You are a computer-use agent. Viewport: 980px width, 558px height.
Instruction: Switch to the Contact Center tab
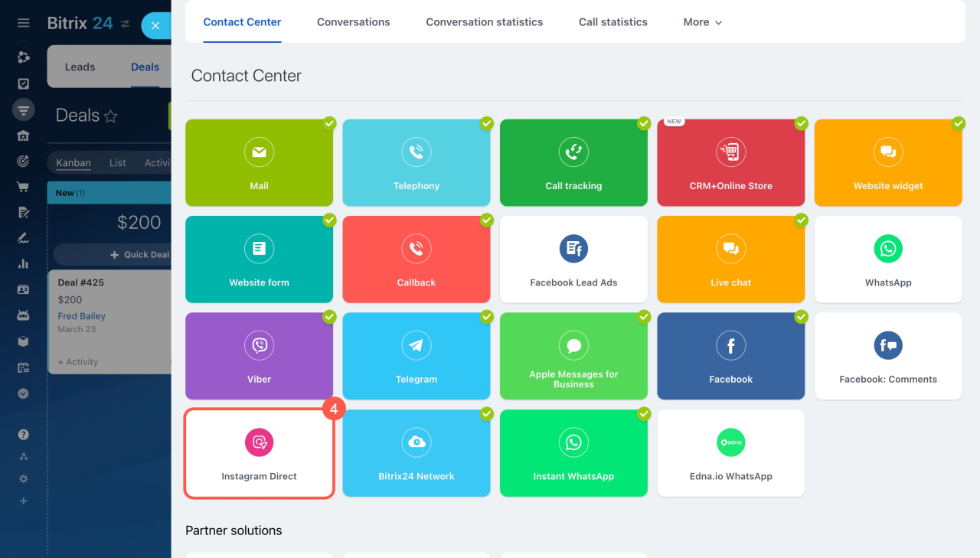[x=242, y=22]
